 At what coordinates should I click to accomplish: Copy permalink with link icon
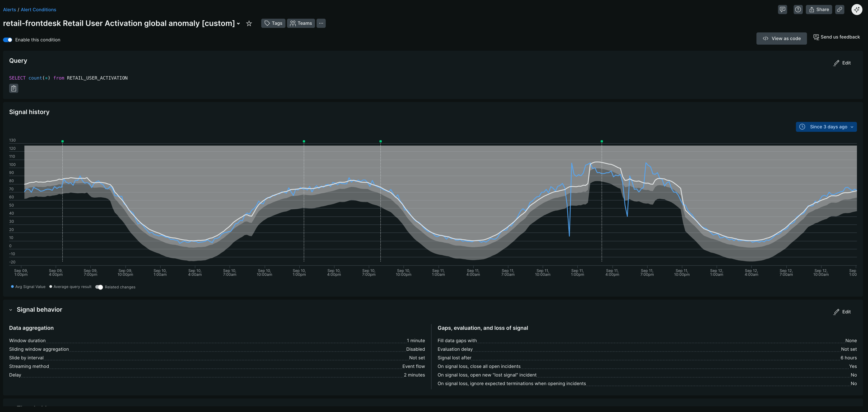840,9
